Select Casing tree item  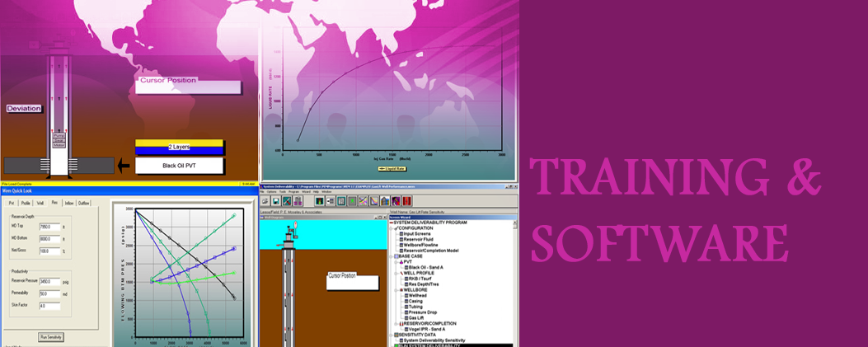point(415,301)
